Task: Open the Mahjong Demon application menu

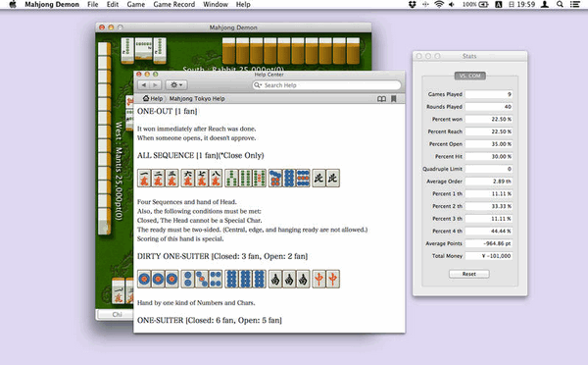Action: pos(52,5)
